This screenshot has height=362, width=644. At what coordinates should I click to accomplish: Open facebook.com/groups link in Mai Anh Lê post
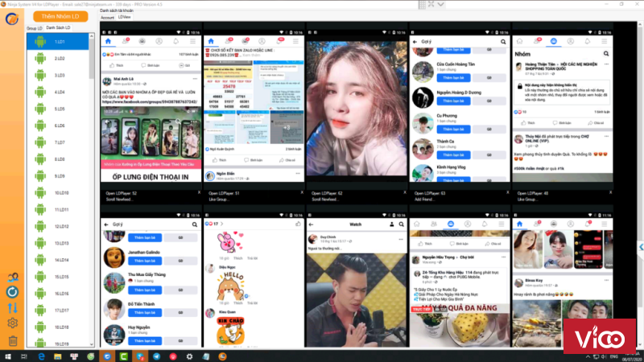click(x=150, y=102)
